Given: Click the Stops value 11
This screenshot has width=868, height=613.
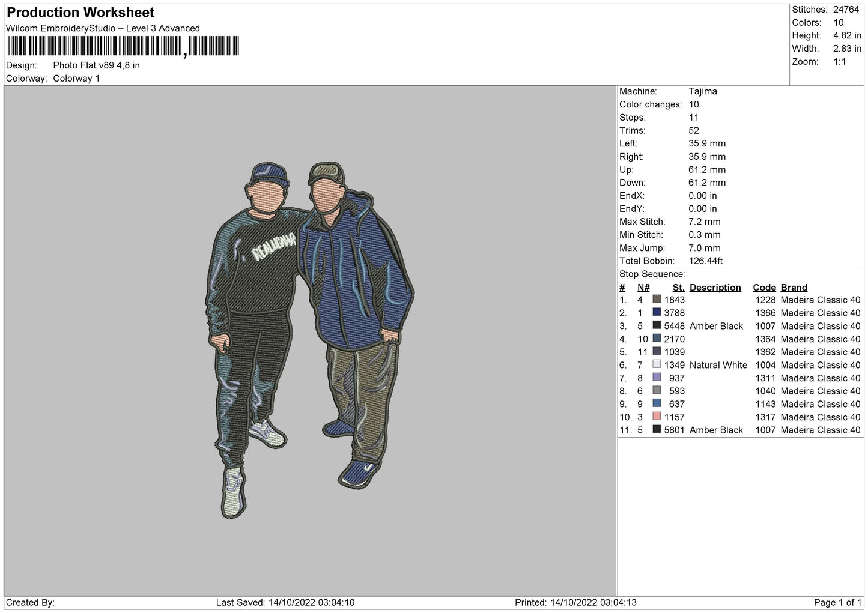Looking at the screenshot, I should (x=694, y=118).
